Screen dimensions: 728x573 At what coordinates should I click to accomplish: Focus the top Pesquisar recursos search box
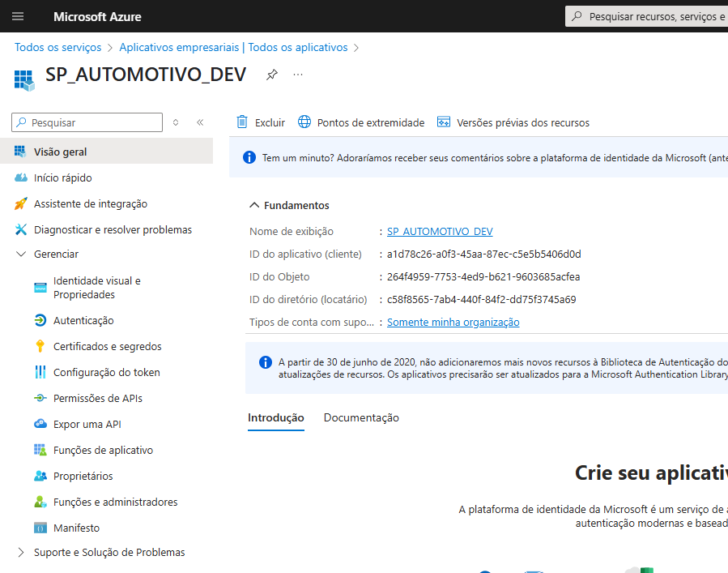click(x=646, y=16)
